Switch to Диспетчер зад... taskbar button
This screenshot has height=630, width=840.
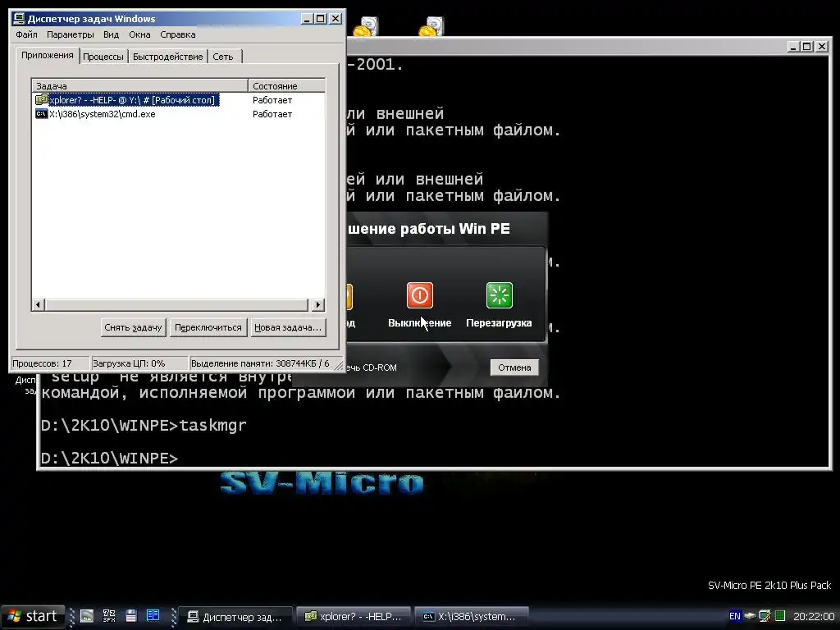pos(235,617)
